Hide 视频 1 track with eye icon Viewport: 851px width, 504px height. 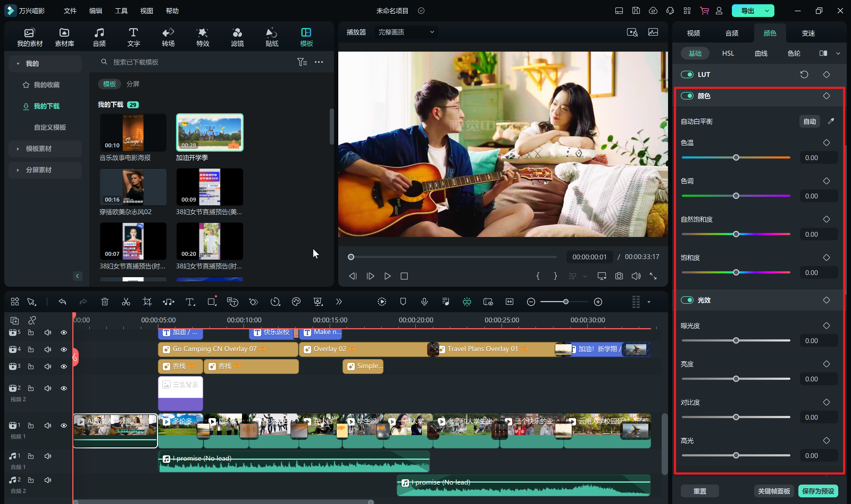pyautogui.click(x=64, y=425)
